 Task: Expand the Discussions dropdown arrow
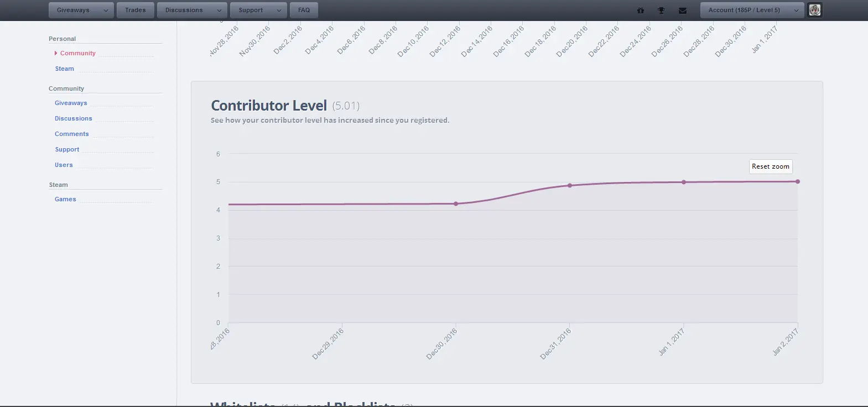(x=219, y=11)
